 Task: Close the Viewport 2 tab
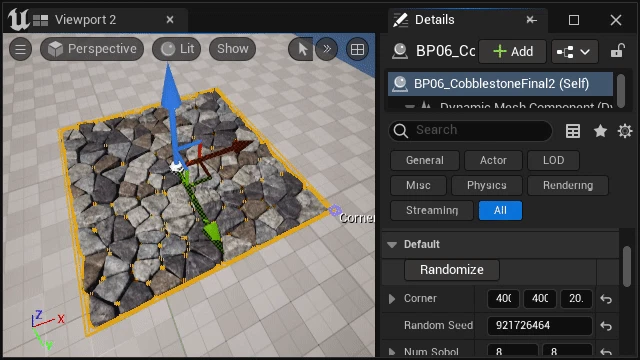tap(170, 20)
